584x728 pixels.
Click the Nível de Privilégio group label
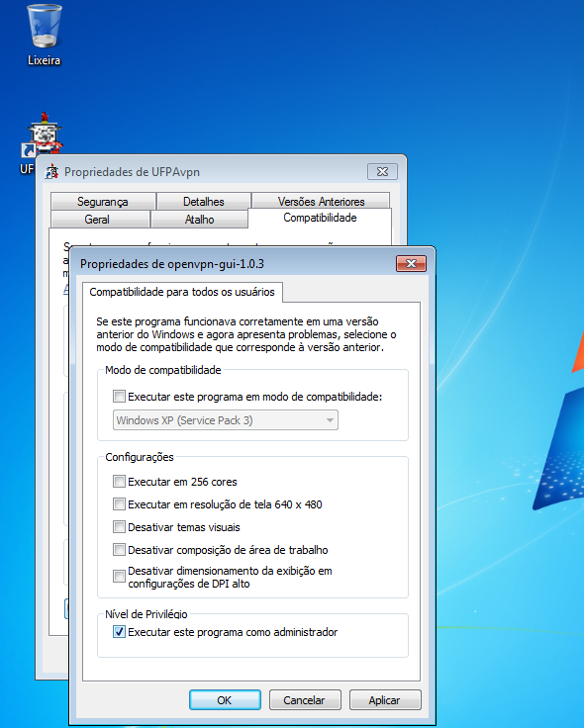tap(146, 614)
